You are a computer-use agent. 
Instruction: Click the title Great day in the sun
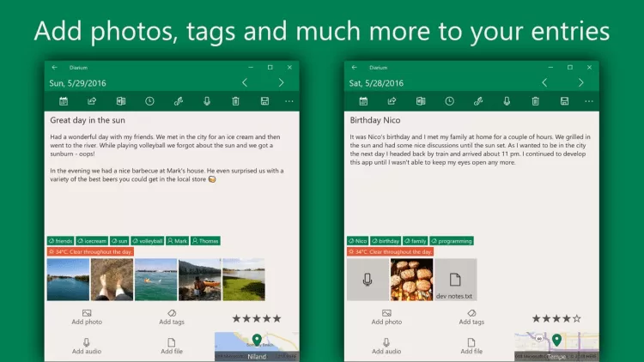[x=88, y=120]
